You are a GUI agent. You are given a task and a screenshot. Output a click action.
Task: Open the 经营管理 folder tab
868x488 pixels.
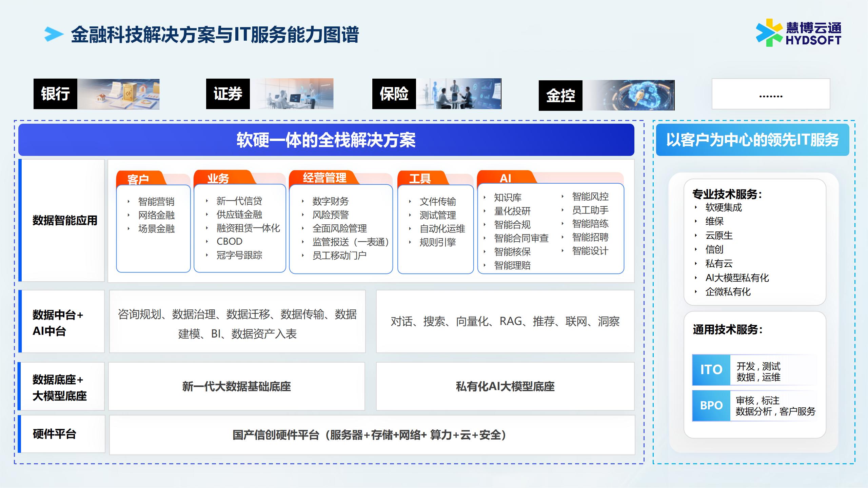pos(324,177)
